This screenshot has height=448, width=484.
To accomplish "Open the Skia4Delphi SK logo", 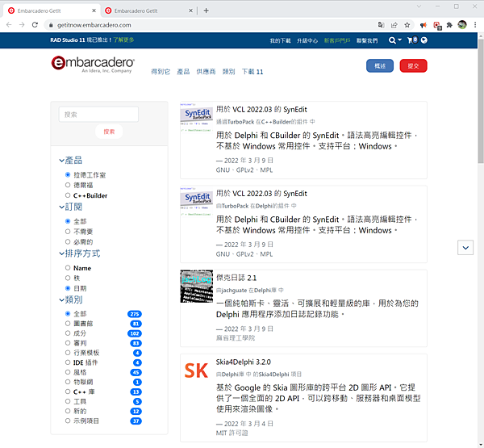I will [196, 371].
